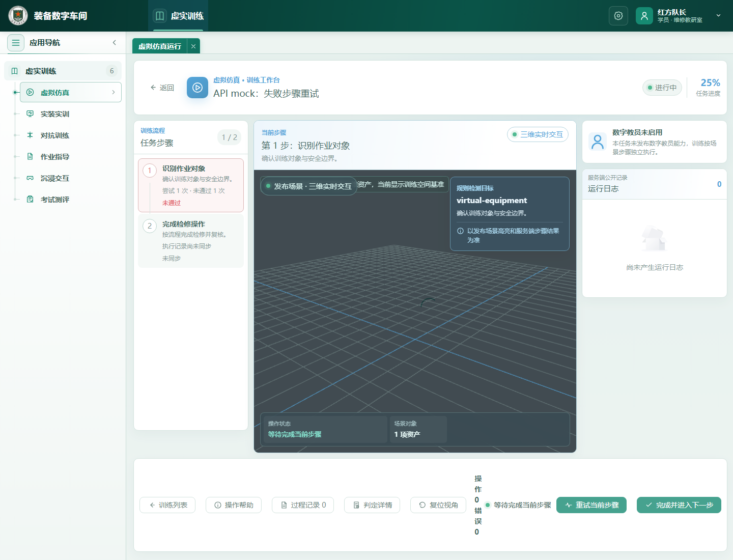Click the 发布场景 · 三维实时交互 chip
The width and height of the screenshot is (733, 560).
click(x=308, y=186)
